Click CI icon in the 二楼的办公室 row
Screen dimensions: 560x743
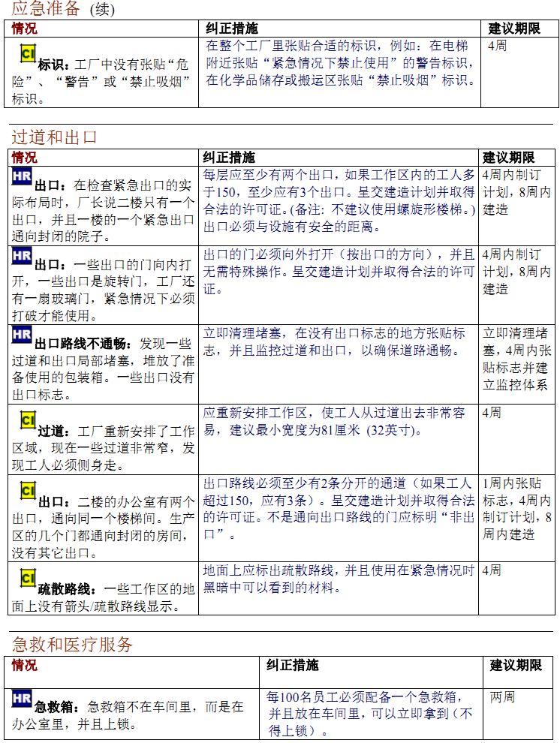pos(28,492)
